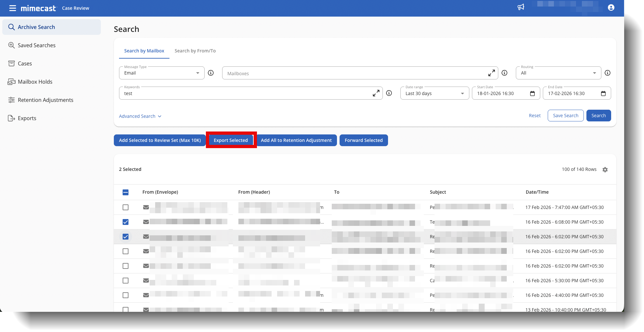The width and height of the screenshot is (644, 332).
Task: Open the End Date calendar picker
Action: (603, 94)
